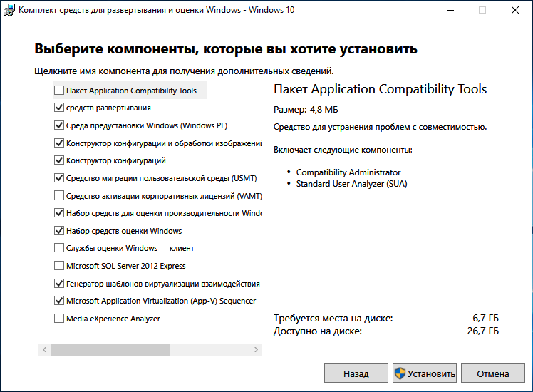Click the installer icon in the title bar
Viewport: 533px width, 392px height.
click(9, 10)
